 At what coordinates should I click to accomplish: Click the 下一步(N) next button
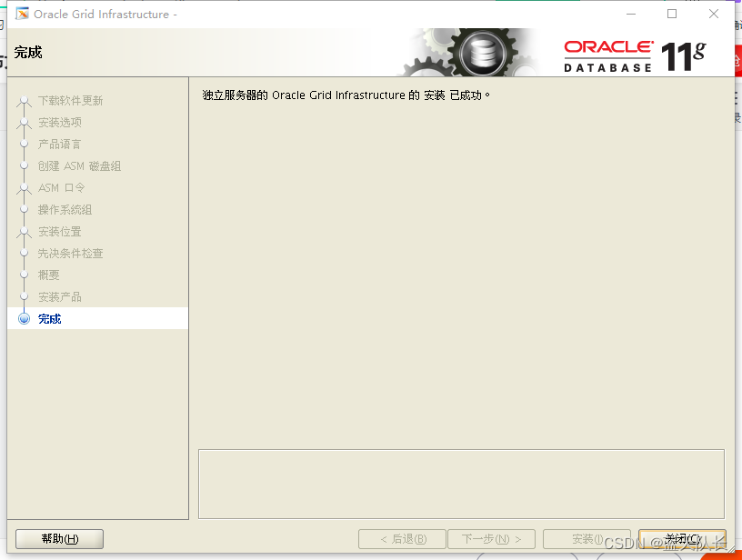491,539
